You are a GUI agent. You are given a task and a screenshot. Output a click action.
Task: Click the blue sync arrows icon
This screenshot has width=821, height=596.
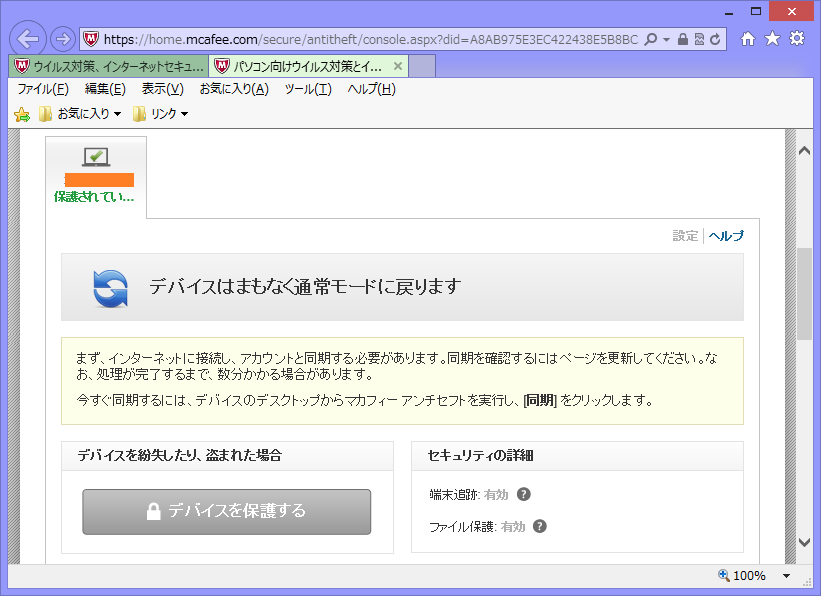110,288
